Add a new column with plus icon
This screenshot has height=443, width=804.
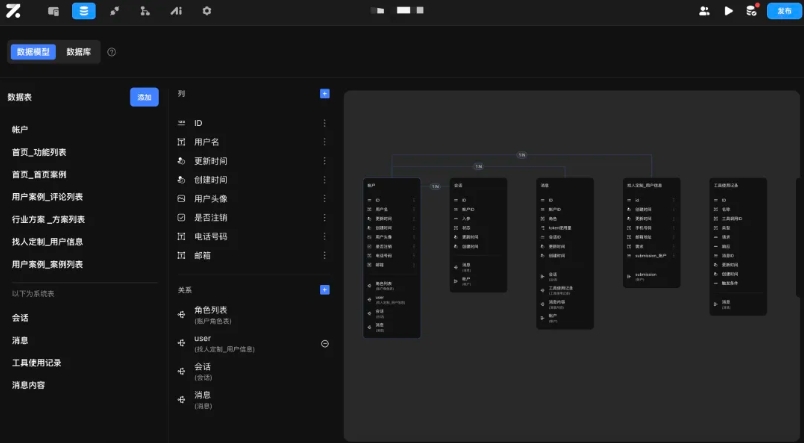click(x=325, y=93)
